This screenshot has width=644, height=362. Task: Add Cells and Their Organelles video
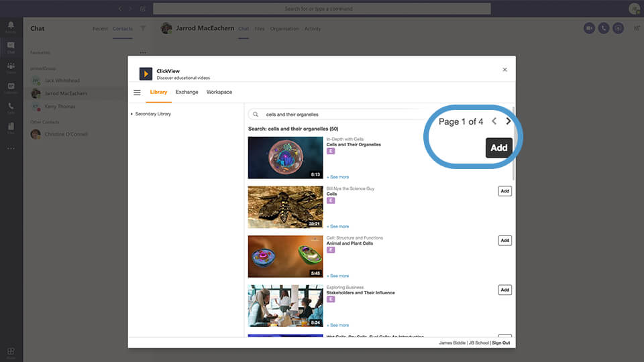pyautogui.click(x=499, y=148)
